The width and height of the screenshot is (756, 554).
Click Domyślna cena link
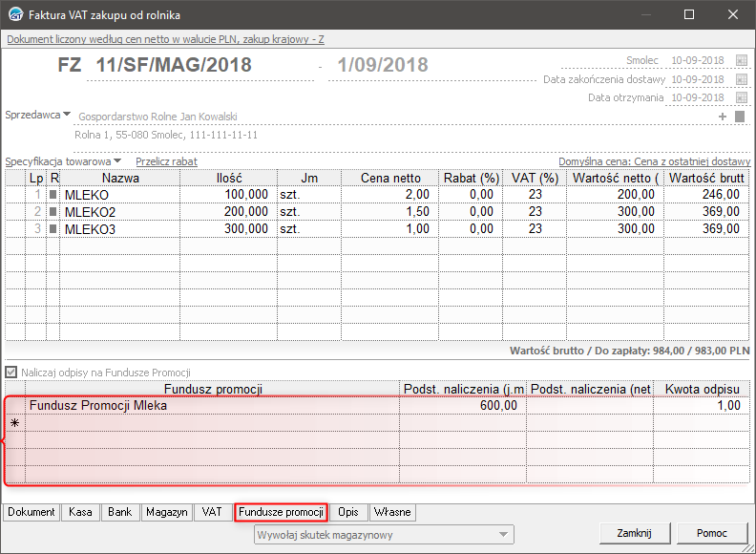coord(654,161)
